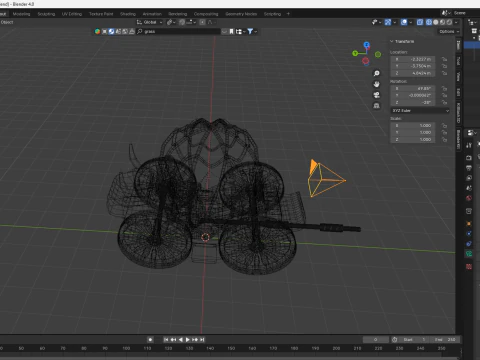The width and height of the screenshot is (480, 360).
Task: Toggle the auto-keying record button
Action: 150,339
